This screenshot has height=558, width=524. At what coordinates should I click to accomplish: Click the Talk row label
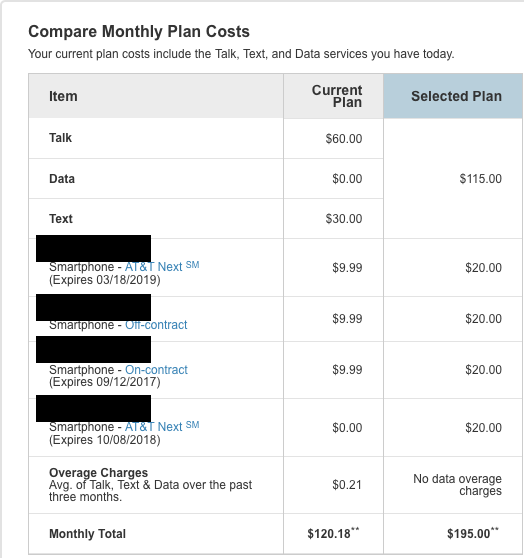coord(60,138)
